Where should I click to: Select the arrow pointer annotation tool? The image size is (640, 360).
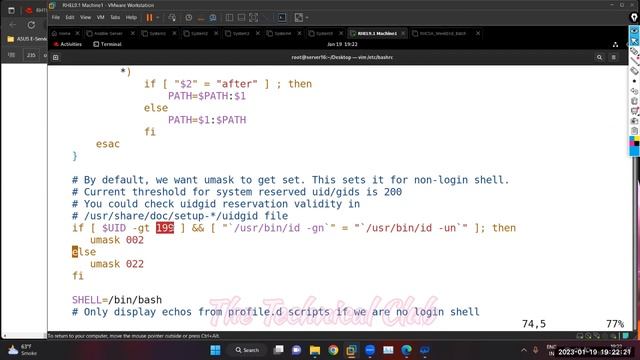pos(634,41)
